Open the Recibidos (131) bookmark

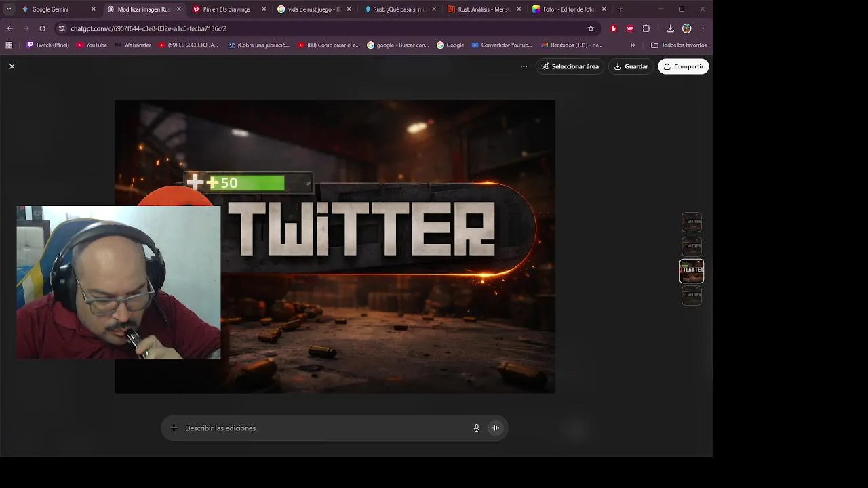coord(572,45)
